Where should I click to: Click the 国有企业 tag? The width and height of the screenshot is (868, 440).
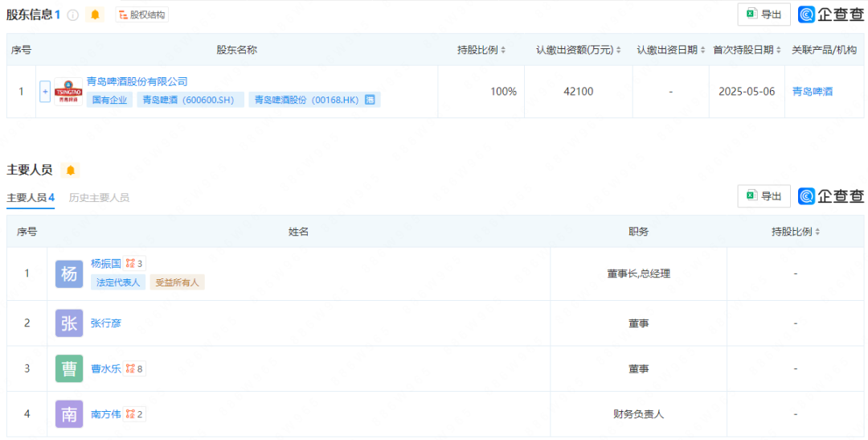[x=109, y=101]
